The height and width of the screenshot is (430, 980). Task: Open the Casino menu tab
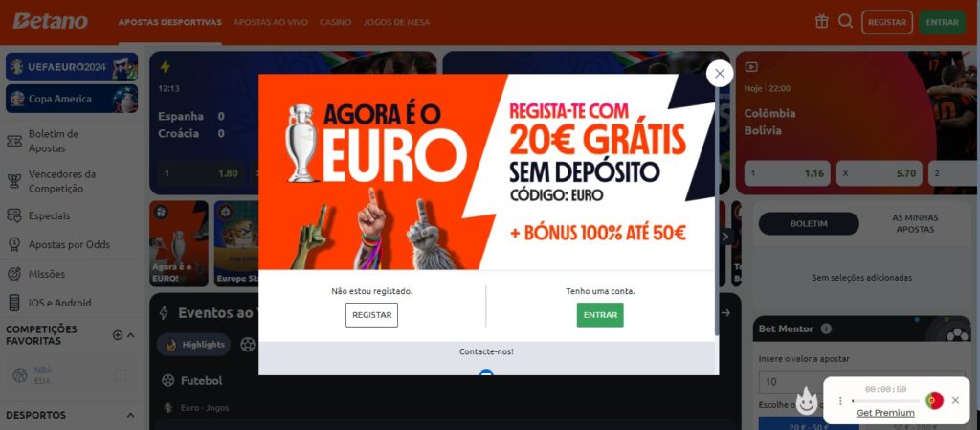point(336,22)
